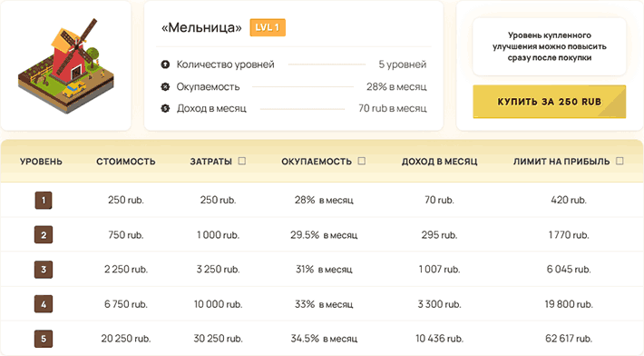Click the СТОИМОСТЬ column header
644x356 pixels.
pos(126,162)
